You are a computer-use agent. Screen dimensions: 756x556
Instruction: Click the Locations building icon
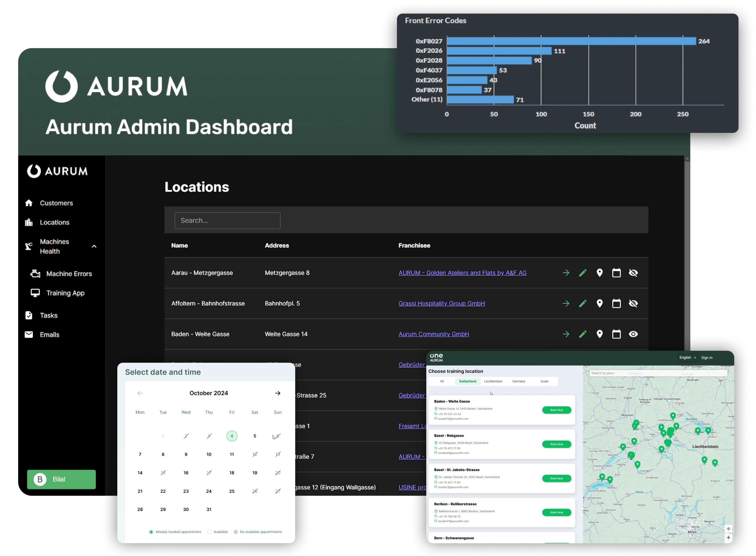click(x=29, y=222)
